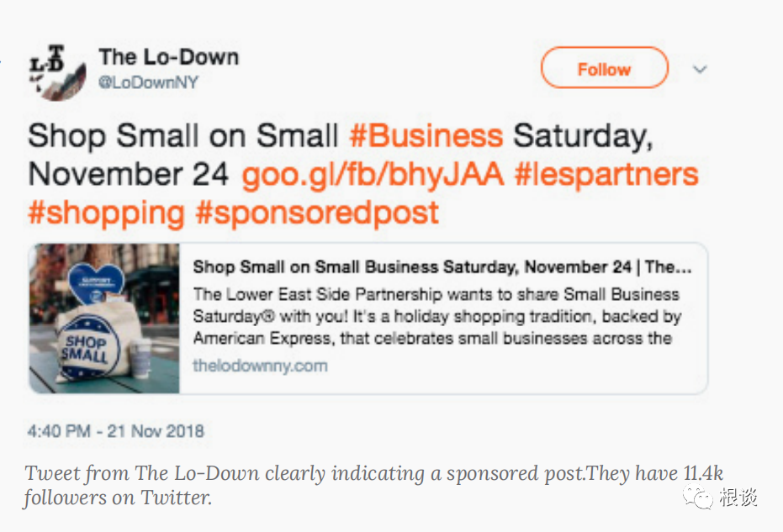
Task: Click the thelodownny.com source link
Action: (261, 366)
